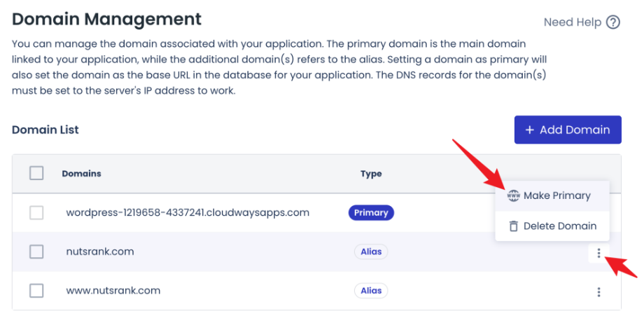644x316 pixels.
Task: Select the www.nutsrank.com row checkbox
Action: (36, 290)
